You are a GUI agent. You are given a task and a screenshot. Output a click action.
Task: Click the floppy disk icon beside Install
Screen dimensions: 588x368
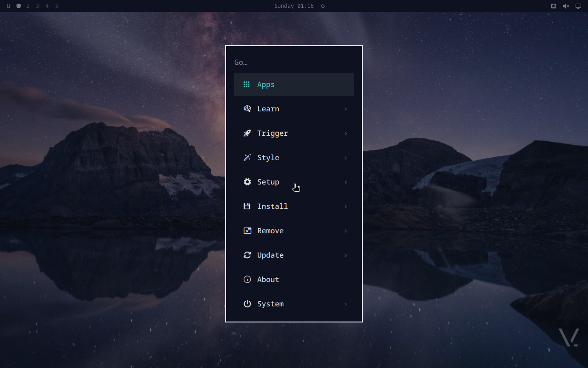pos(247,206)
